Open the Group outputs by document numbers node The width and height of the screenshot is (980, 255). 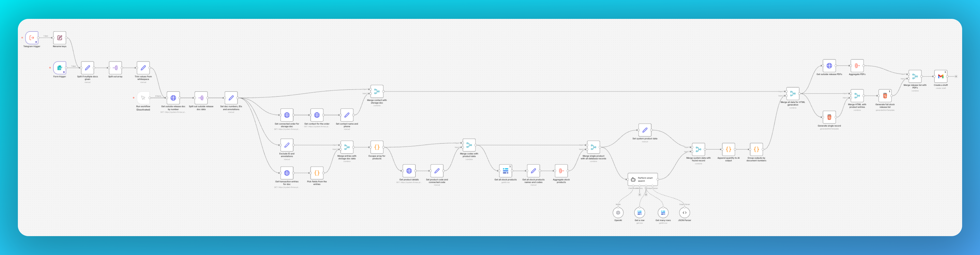click(x=756, y=149)
